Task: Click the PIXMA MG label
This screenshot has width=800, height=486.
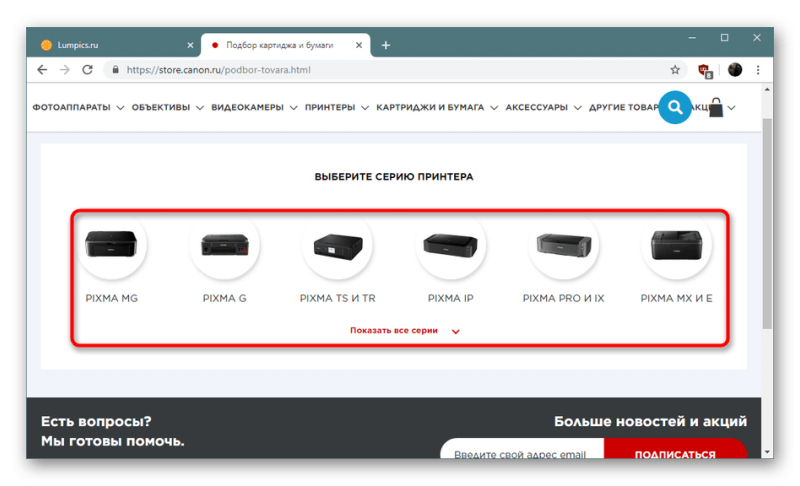Action: 112,298
